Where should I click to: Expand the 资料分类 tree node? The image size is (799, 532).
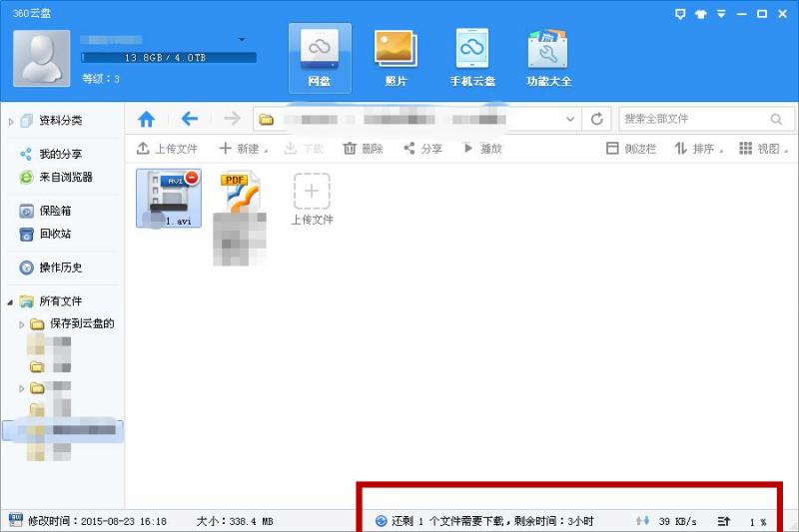11,121
